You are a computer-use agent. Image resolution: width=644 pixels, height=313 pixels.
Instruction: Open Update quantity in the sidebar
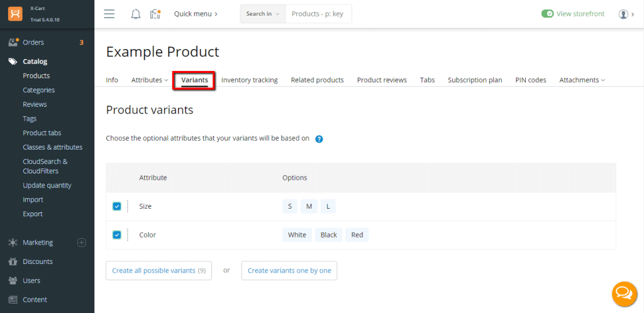tap(47, 185)
